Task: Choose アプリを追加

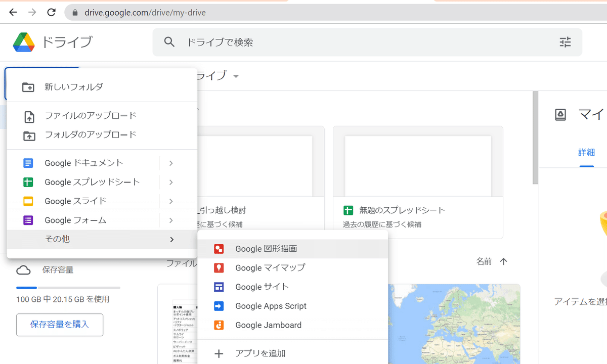Action: point(292,354)
